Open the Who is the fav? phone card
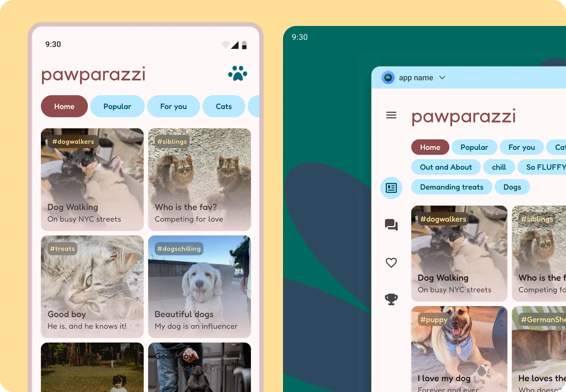 click(200, 180)
